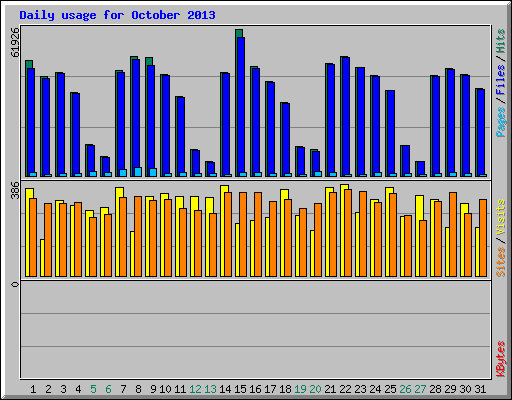Click the cyan Pages bar for day 7

[123, 173]
